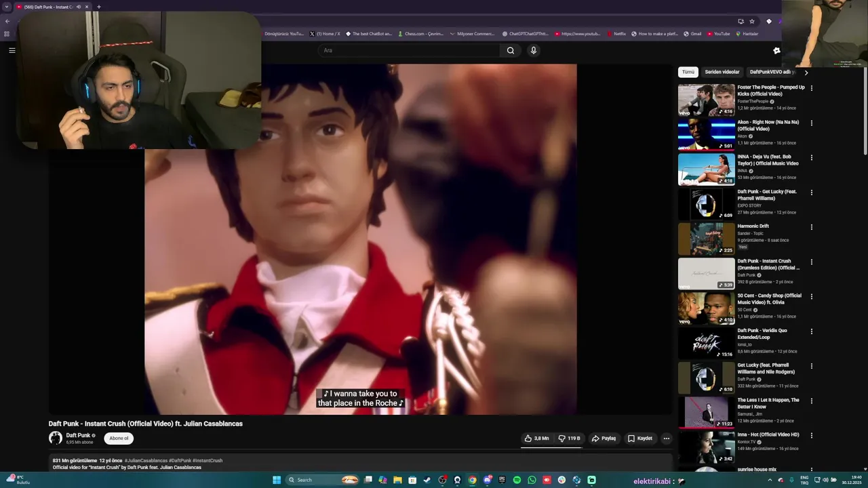868x488 pixels.
Task: Bookmark this page with the star icon
Action: [752, 21]
